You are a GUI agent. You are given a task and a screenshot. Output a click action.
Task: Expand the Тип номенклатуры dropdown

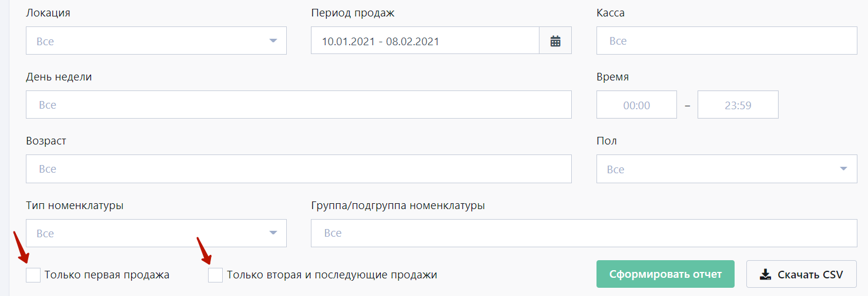click(x=156, y=233)
